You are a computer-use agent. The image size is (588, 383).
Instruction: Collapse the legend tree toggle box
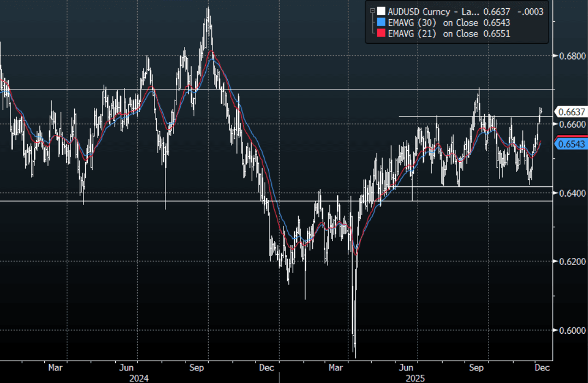(x=372, y=11)
